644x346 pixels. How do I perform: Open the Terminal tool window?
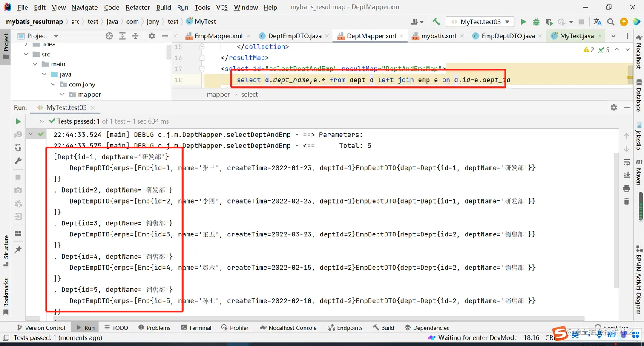point(196,328)
